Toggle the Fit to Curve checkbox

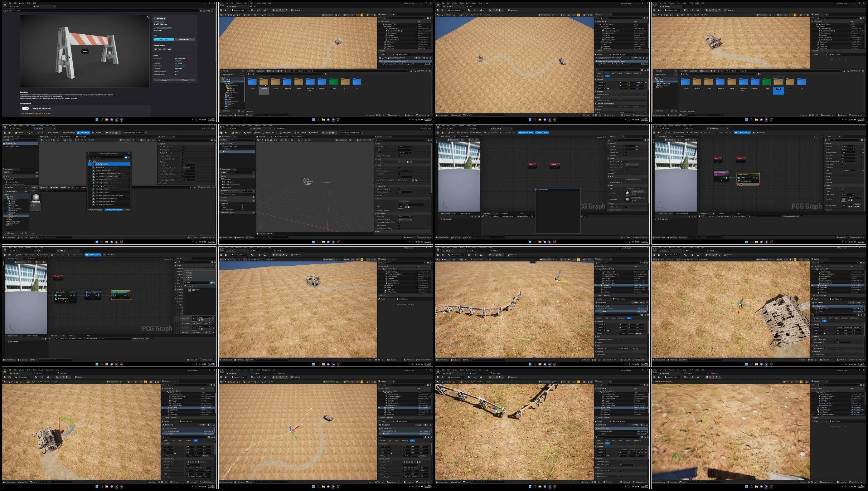(x=842, y=164)
